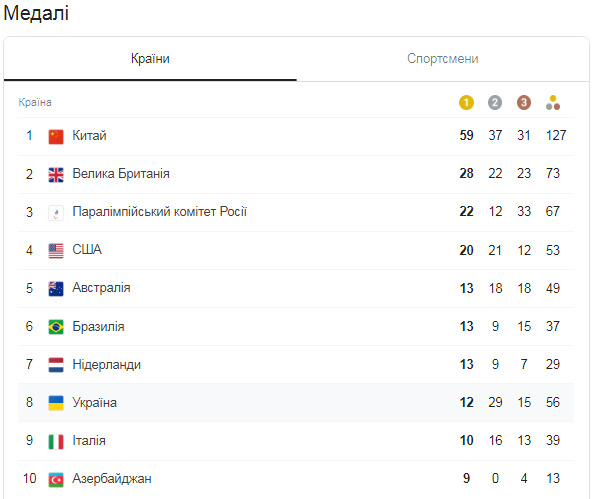Click the Медалі section heading
This screenshot has height=499, width=600.
tap(36, 13)
